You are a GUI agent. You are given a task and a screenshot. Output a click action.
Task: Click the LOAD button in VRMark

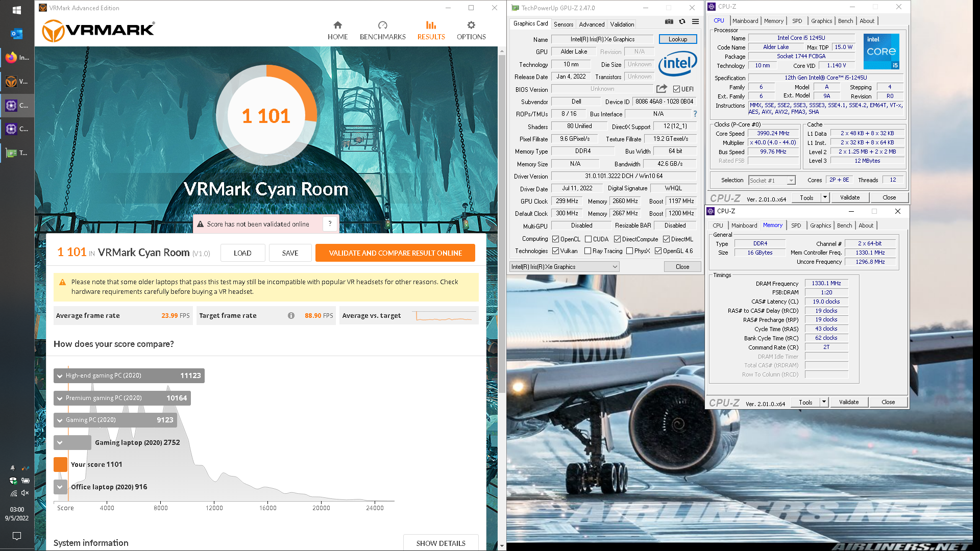242,253
